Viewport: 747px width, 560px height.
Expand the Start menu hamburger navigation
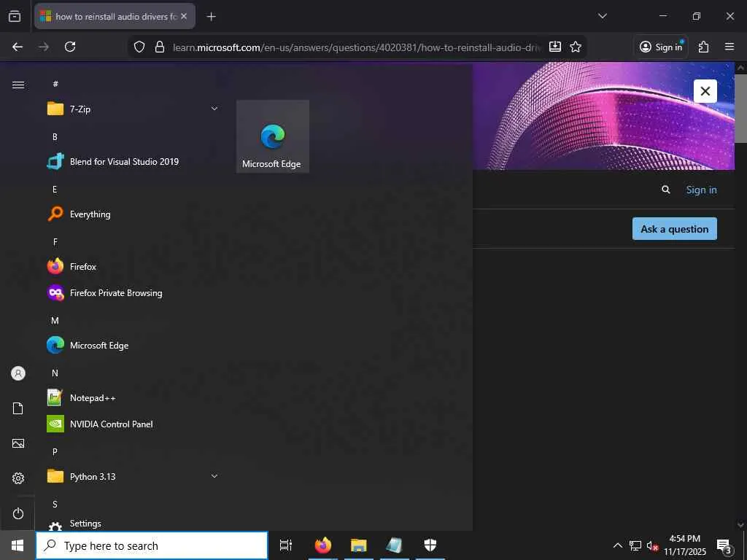18,85
